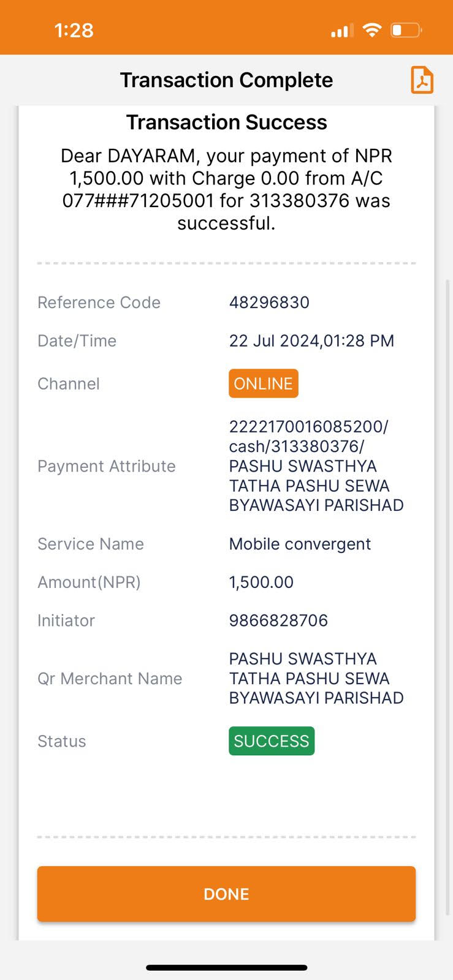Tap the cellular signal bars icon
453x980 pixels.
(x=342, y=31)
